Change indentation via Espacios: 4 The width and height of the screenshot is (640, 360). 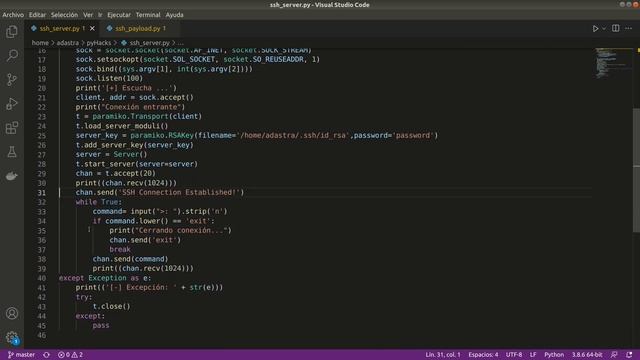tap(483, 355)
